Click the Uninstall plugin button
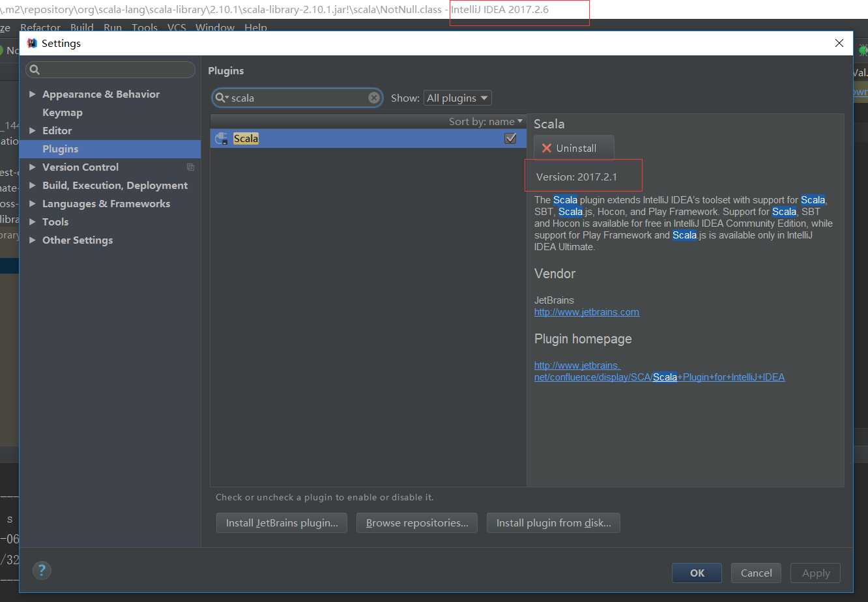868x602 pixels. click(573, 148)
